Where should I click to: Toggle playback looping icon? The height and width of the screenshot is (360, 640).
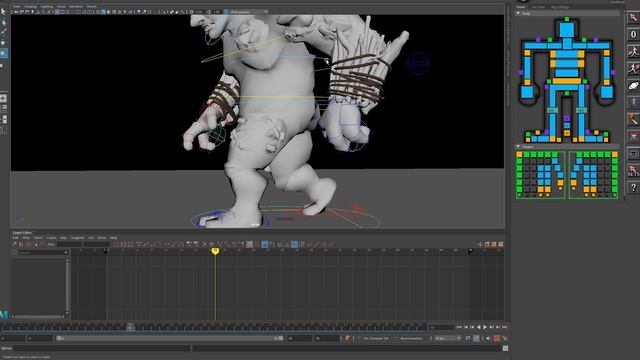pos(468,338)
